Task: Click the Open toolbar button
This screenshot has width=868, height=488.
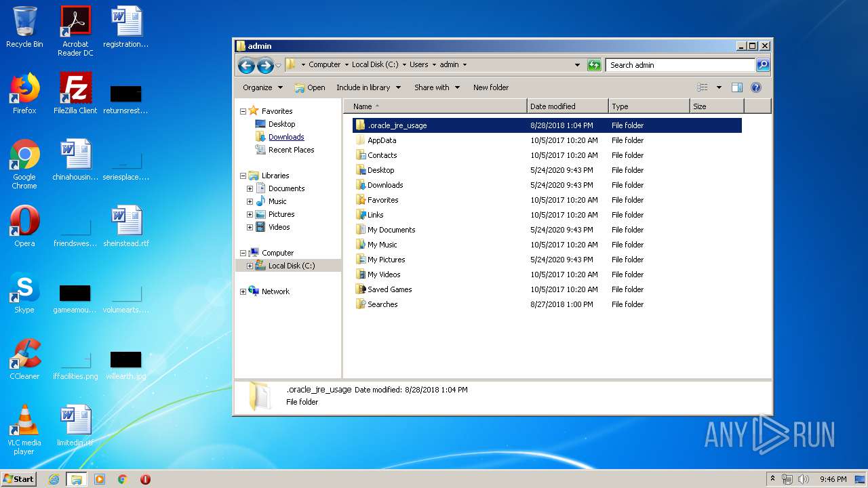Action: click(x=310, y=87)
